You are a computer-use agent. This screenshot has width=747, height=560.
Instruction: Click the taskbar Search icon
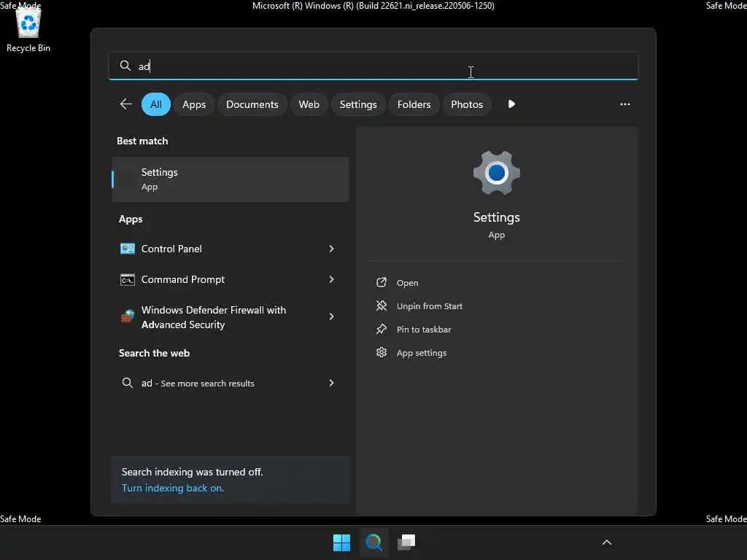pos(374,542)
